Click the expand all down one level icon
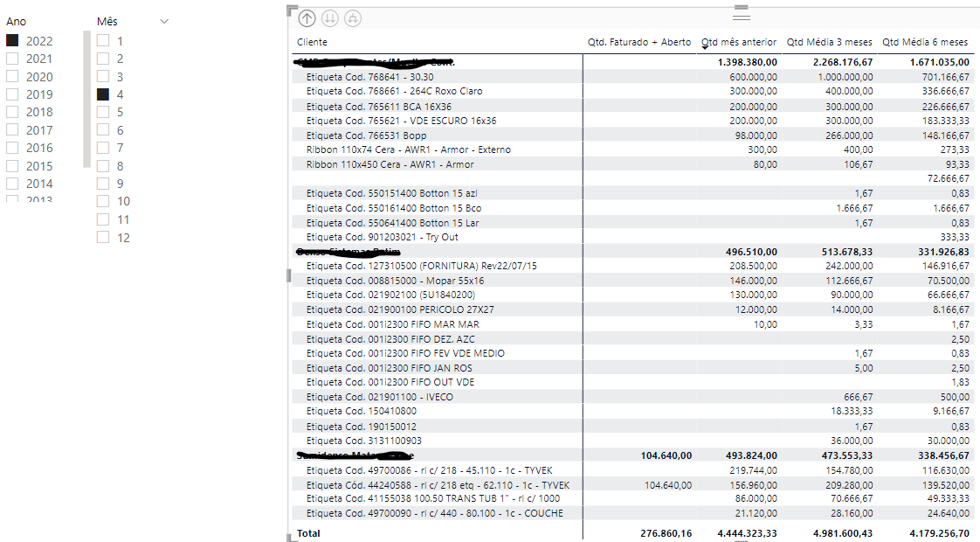980x542 pixels. coord(353,18)
